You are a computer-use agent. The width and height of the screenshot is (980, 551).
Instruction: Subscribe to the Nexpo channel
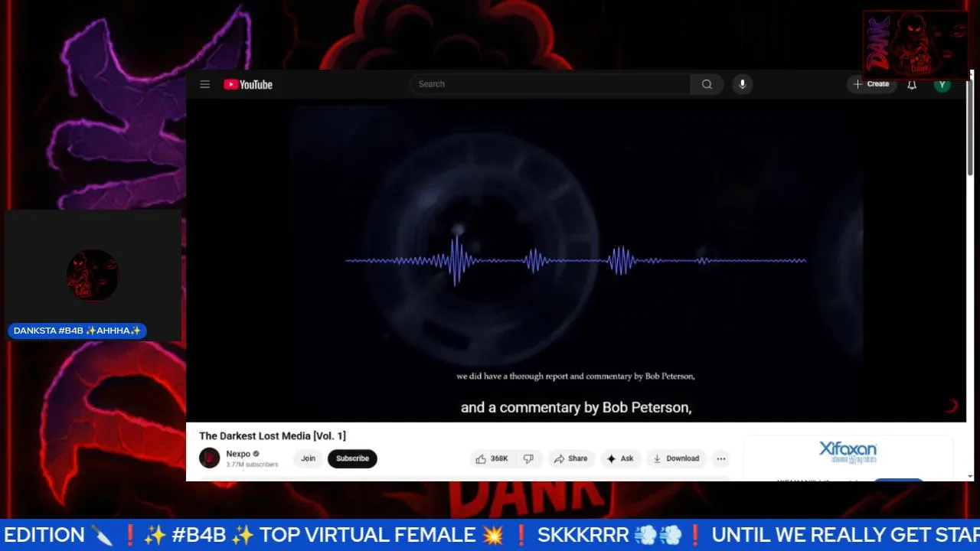(x=352, y=458)
